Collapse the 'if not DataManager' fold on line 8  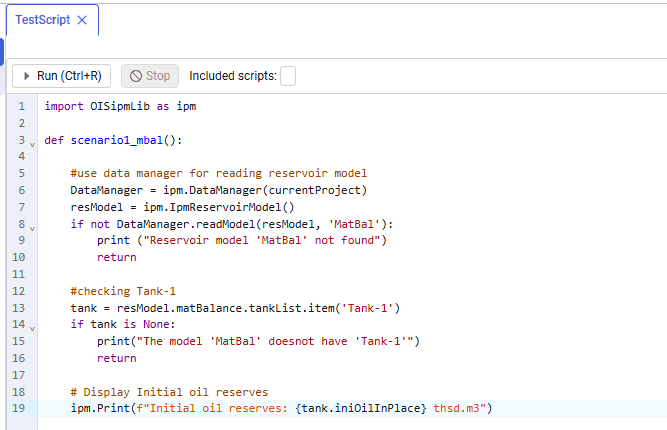32,229
